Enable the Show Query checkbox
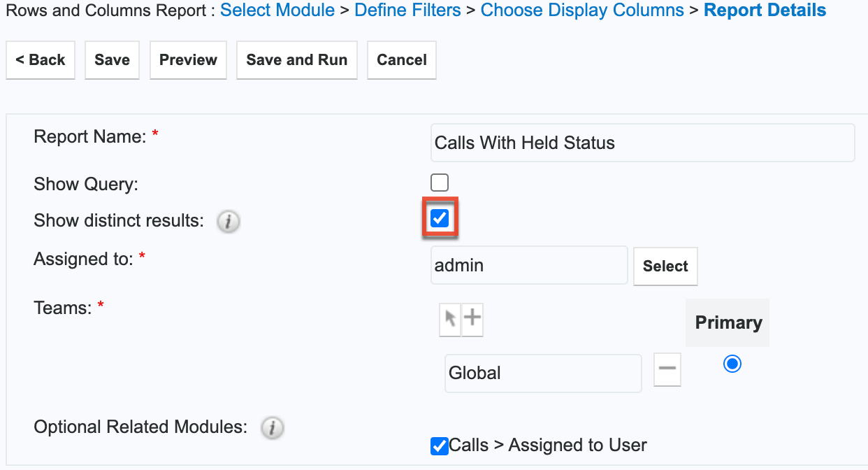The height and width of the screenshot is (470, 868). coord(440,183)
